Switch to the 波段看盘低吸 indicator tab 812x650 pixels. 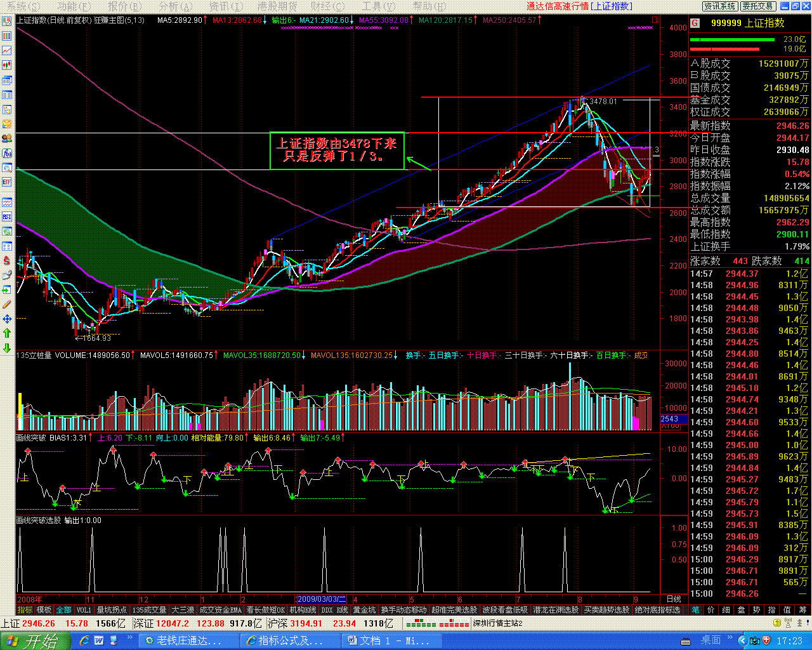pos(505,610)
